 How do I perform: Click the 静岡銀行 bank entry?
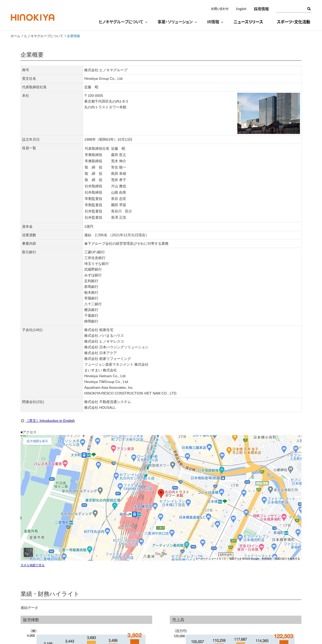pyautogui.click(x=91, y=321)
